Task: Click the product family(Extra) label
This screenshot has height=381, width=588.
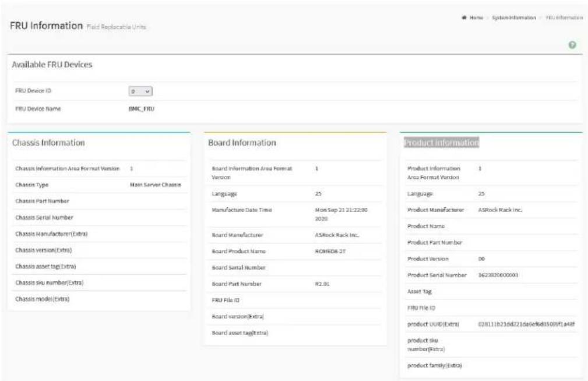Action: [x=435, y=366]
